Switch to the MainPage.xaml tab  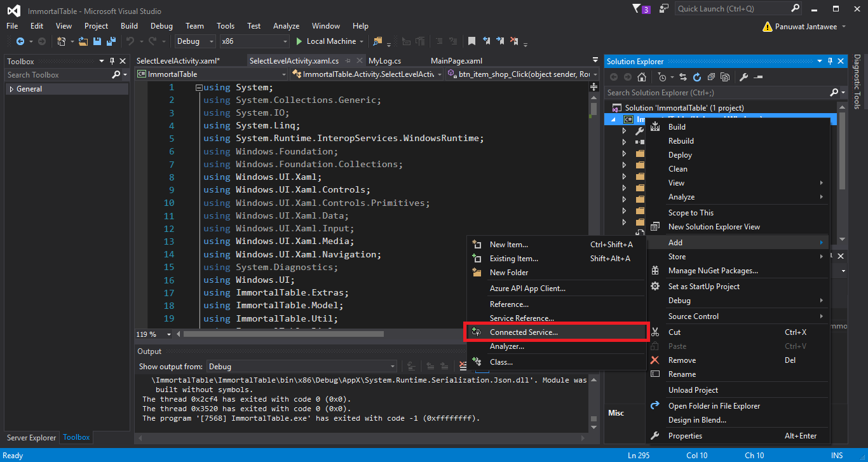click(456, 61)
